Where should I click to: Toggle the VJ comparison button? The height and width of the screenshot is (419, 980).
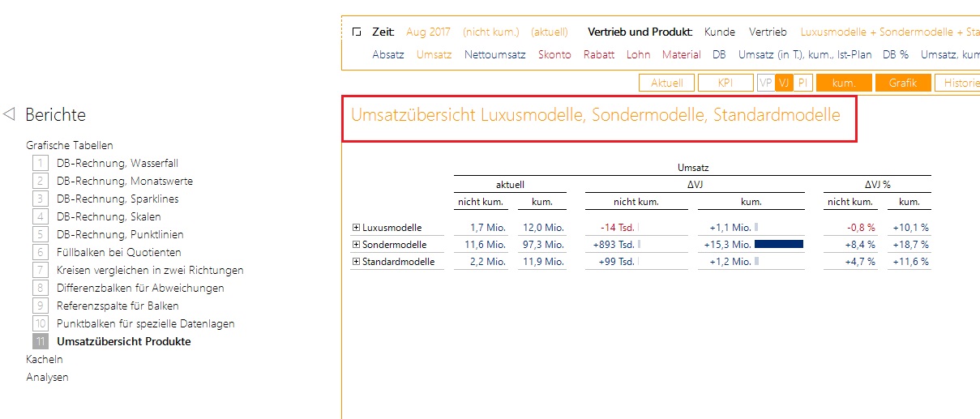(784, 83)
